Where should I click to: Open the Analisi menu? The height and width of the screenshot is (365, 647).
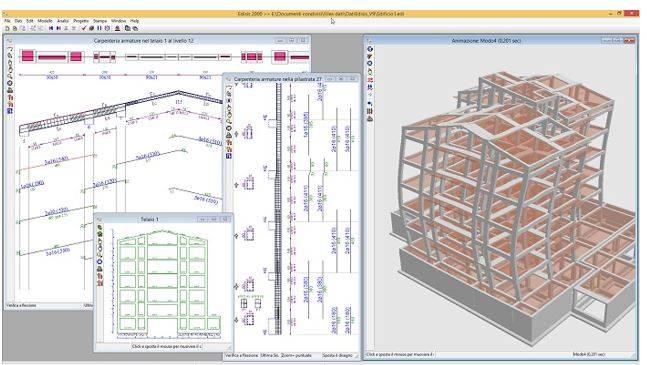click(x=63, y=21)
